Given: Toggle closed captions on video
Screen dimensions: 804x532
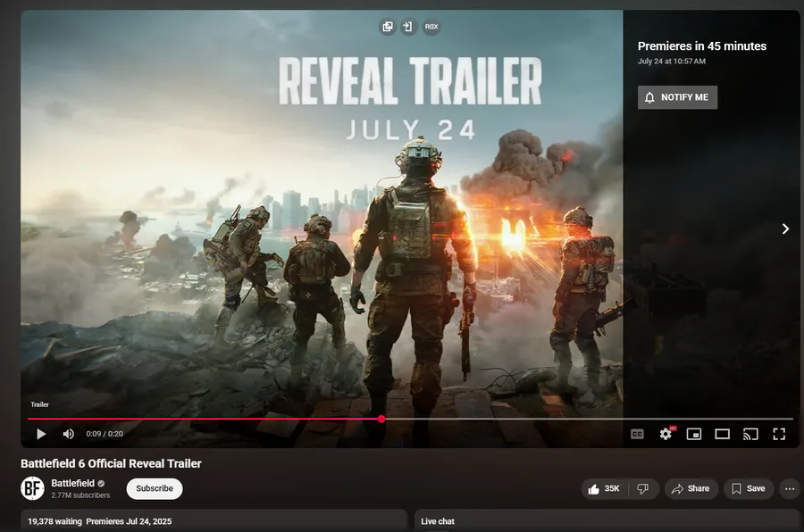Looking at the screenshot, I should coord(637,434).
